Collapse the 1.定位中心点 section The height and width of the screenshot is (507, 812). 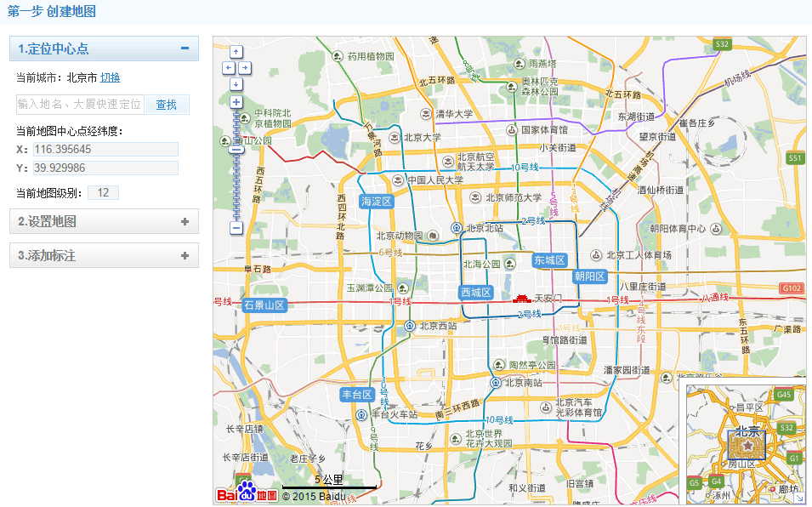[x=185, y=48]
